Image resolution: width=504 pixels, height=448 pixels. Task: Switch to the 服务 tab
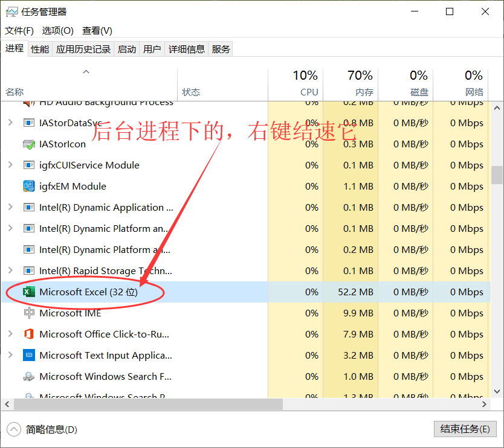[221, 49]
